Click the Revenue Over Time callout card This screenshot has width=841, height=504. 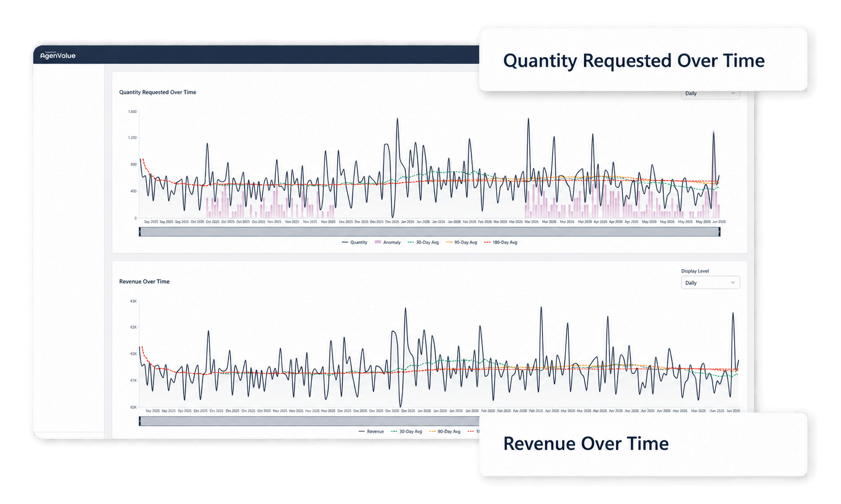[x=643, y=444]
